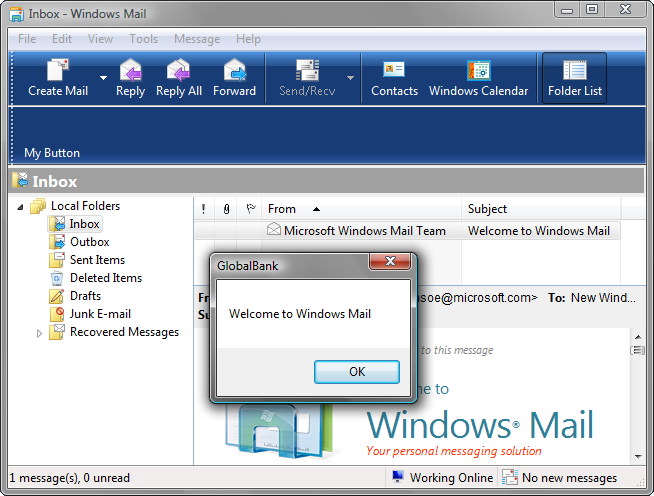This screenshot has height=496, width=654.
Task: Select the Deleted Items folder
Action: coord(106,277)
